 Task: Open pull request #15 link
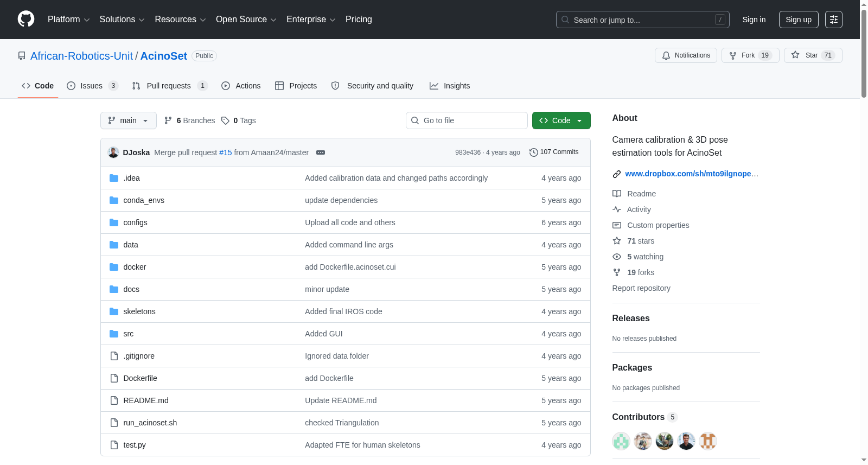[225, 152]
